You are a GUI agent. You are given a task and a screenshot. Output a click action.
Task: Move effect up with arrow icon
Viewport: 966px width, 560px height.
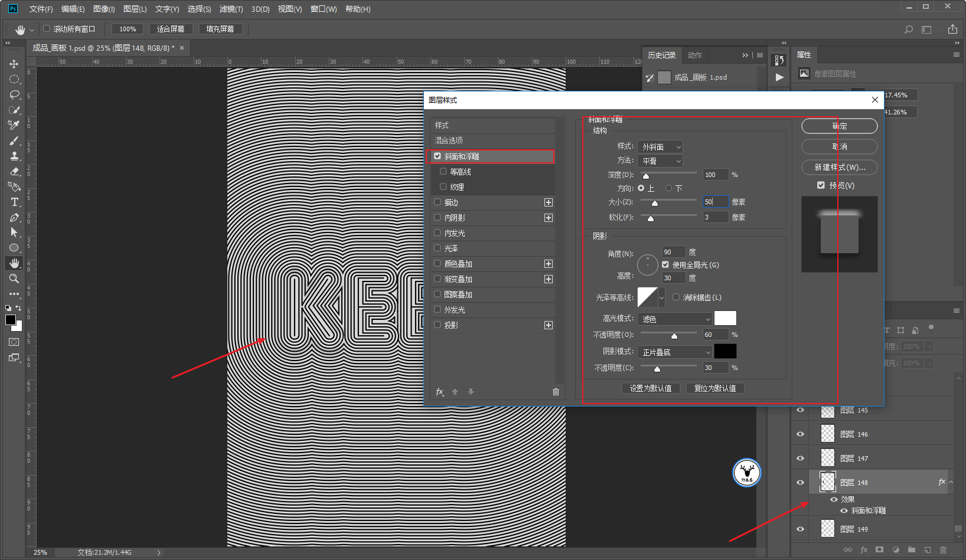click(455, 392)
